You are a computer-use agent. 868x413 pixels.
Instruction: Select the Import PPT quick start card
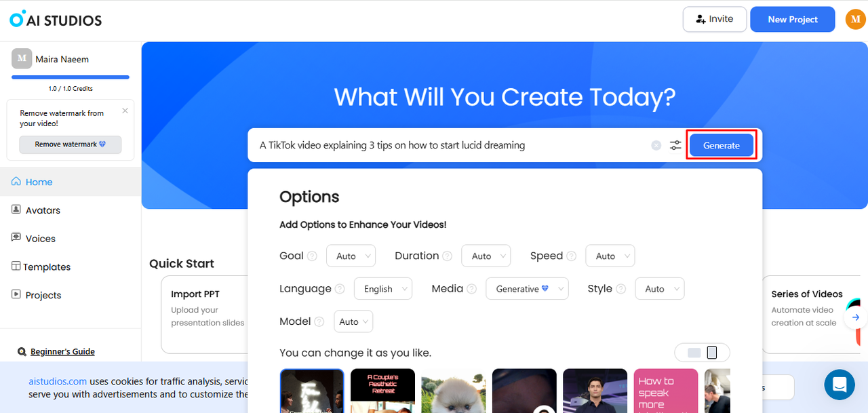tap(203, 314)
